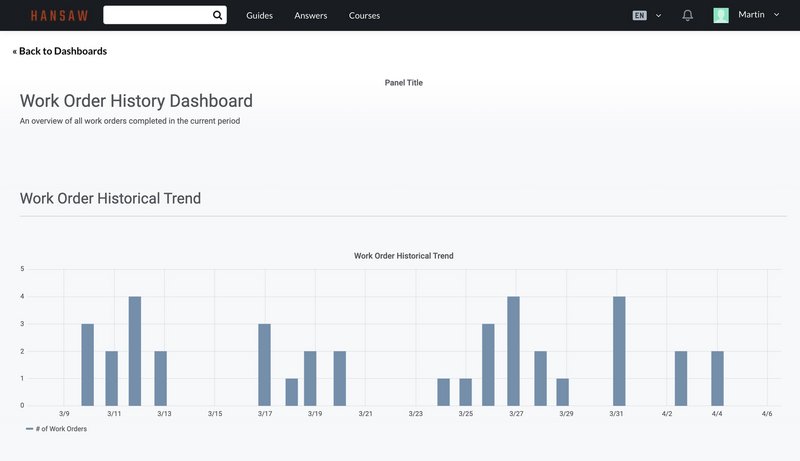800x461 pixels.
Task: Click the bar above 3/31
Action: point(619,351)
